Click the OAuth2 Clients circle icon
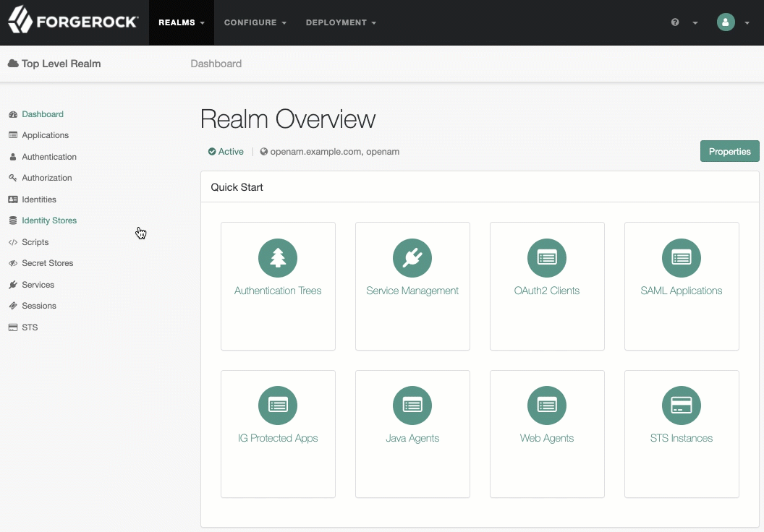764x532 pixels. (547, 257)
